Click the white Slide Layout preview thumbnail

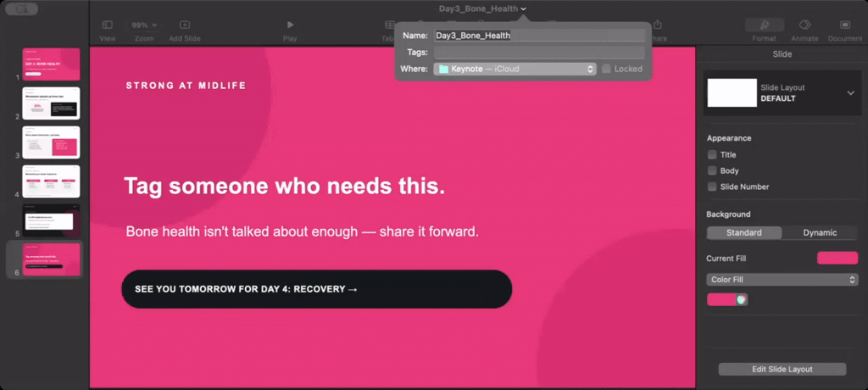pyautogui.click(x=732, y=92)
